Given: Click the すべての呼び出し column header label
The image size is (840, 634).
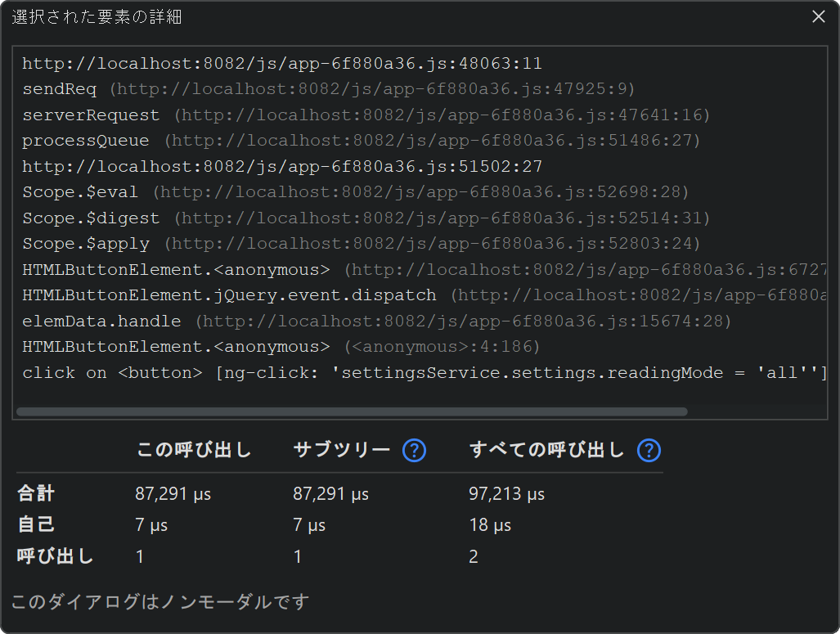Looking at the screenshot, I should point(546,450).
